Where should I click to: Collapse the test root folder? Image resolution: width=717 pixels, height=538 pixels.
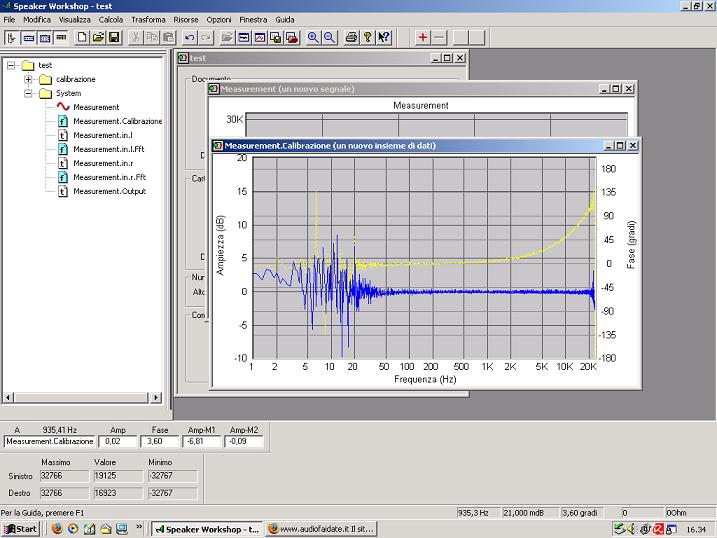(x=11, y=65)
